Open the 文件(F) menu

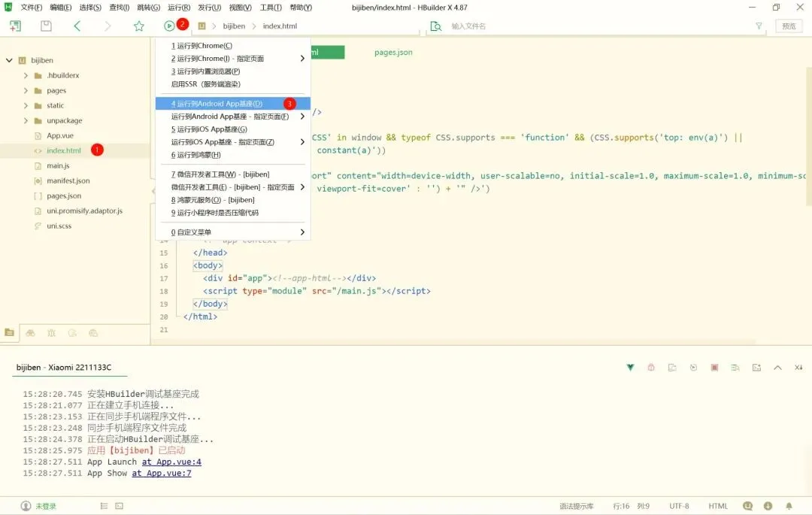32,8
